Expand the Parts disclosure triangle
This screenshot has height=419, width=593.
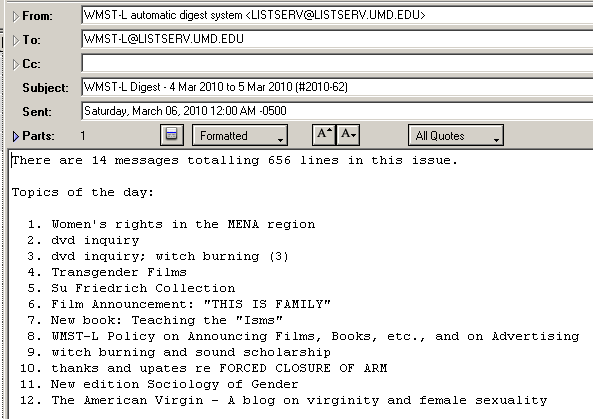coord(16,136)
